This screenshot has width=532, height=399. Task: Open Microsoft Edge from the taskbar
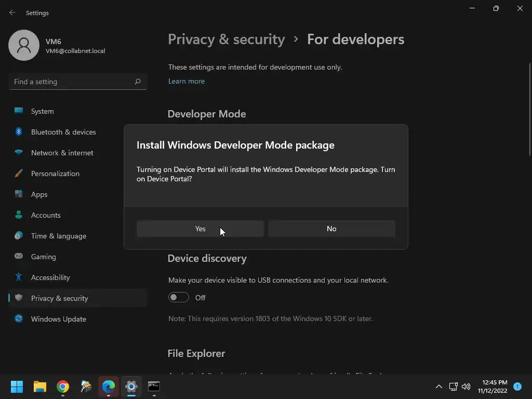pyautogui.click(x=109, y=387)
